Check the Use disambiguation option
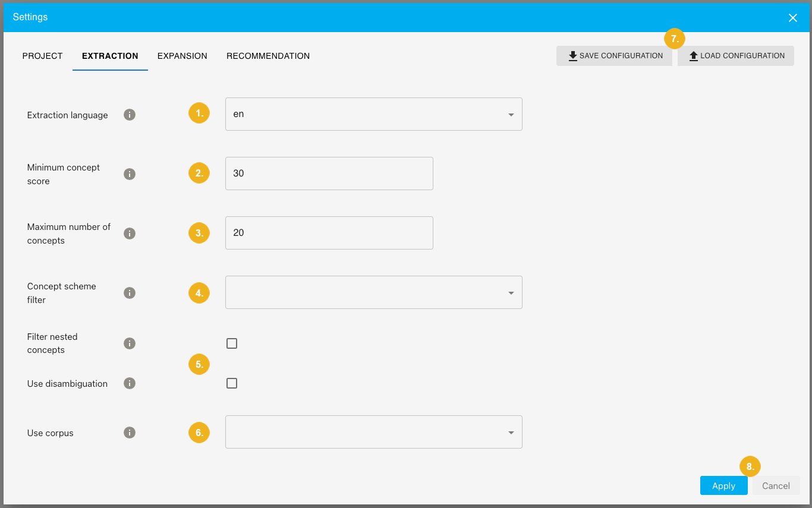The height and width of the screenshot is (508, 812). click(x=232, y=383)
